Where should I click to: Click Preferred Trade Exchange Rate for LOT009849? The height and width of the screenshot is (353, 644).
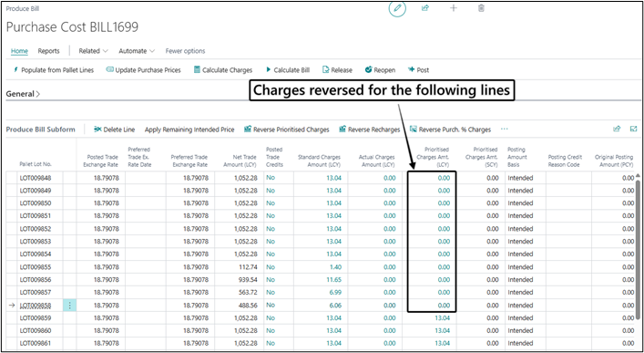click(196, 191)
